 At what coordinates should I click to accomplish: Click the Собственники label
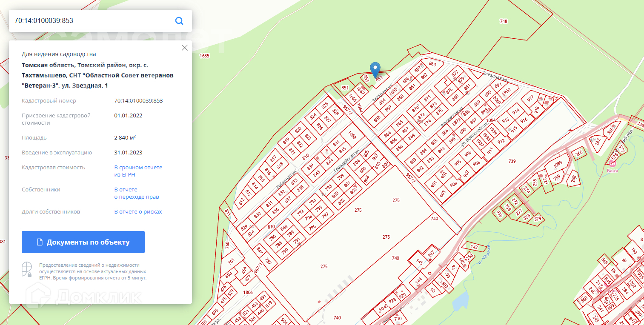click(41, 189)
